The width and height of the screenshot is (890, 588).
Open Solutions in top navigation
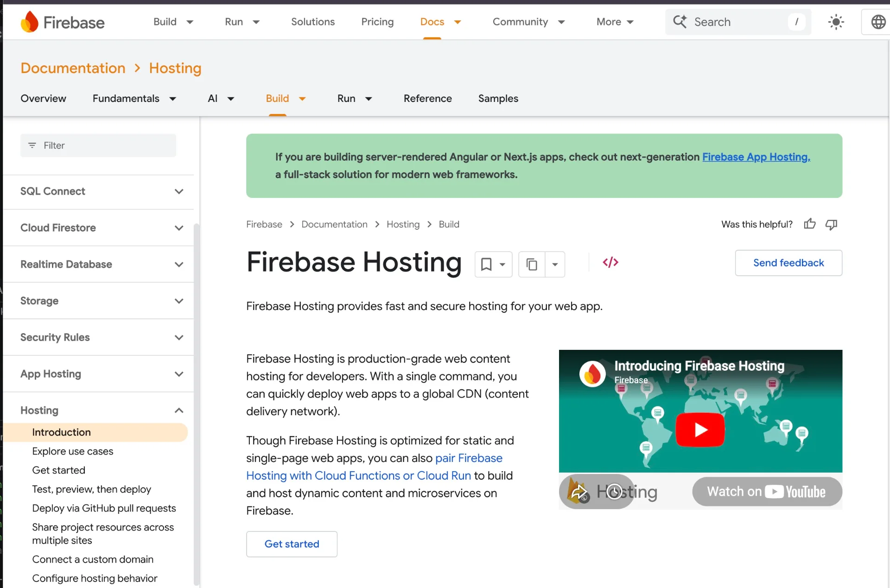pos(313,22)
